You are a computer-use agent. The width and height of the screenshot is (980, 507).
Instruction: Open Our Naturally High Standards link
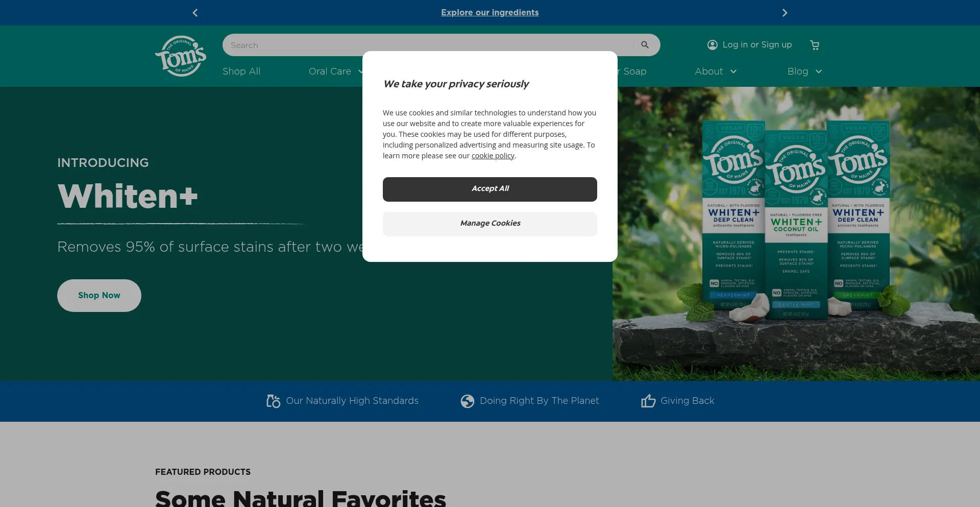[352, 401]
